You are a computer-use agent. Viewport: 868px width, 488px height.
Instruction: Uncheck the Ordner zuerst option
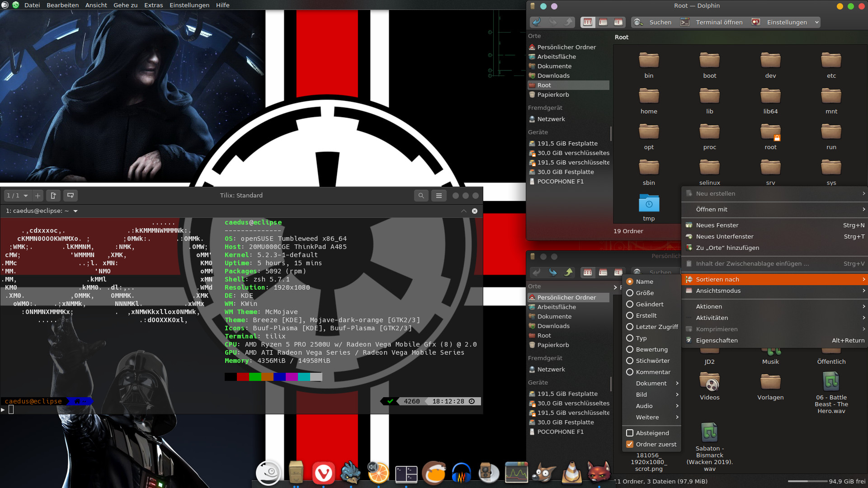click(x=630, y=444)
